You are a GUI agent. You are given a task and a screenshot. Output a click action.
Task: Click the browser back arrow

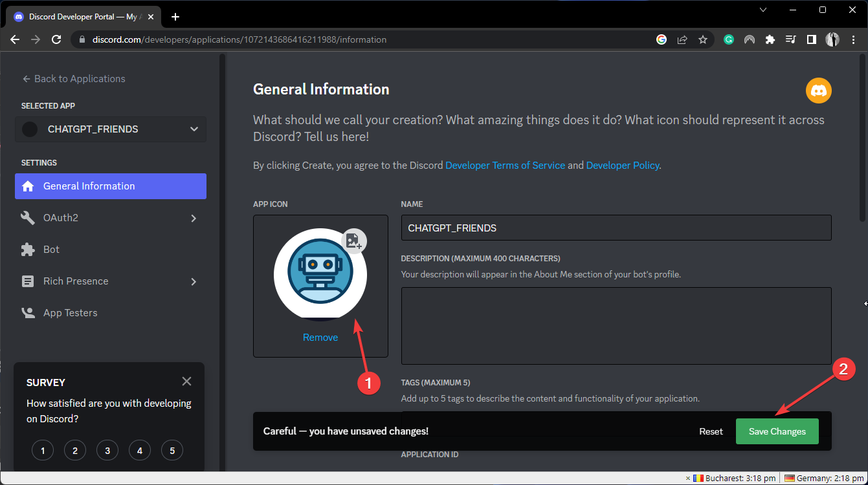coord(15,39)
